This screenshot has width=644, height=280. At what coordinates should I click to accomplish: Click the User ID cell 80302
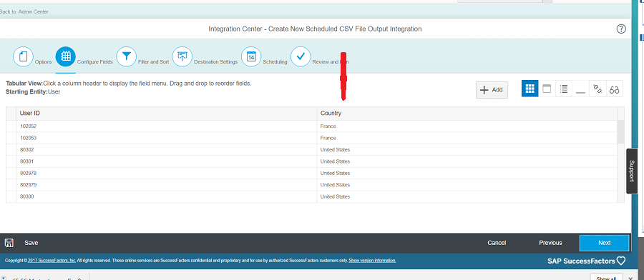click(x=166, y=149)
